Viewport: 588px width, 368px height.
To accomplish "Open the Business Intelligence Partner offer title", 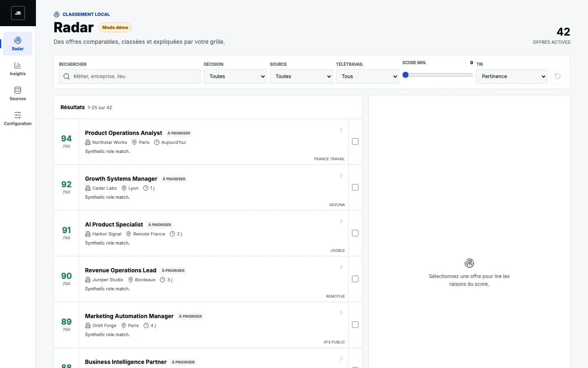I will pyautogui.click(x=126, y=362).
